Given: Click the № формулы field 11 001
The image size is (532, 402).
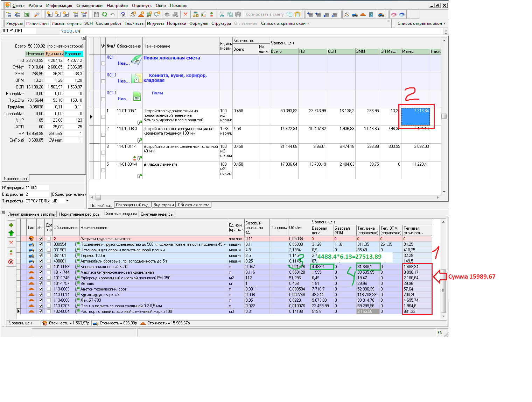Looking at the screenshot, I should (x=37, y=188).
